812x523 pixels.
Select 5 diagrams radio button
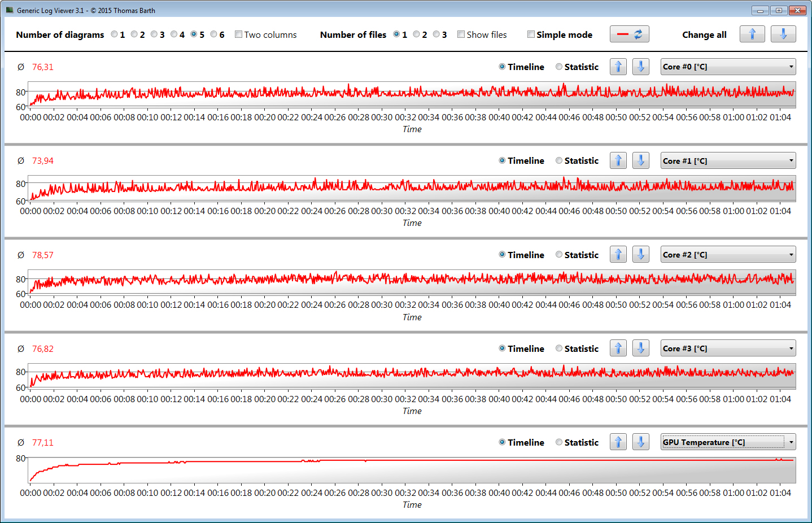[x=194, y=34]
